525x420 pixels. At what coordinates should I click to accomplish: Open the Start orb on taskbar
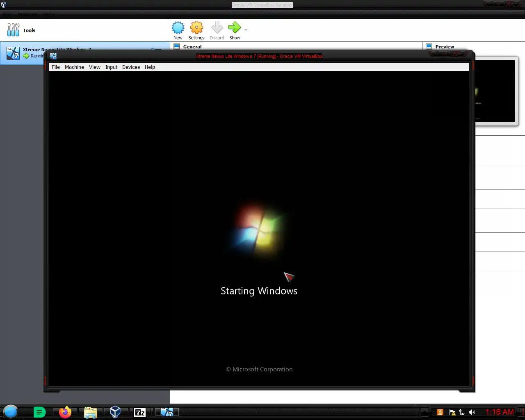pyautogui.click(x=11, y=411)
